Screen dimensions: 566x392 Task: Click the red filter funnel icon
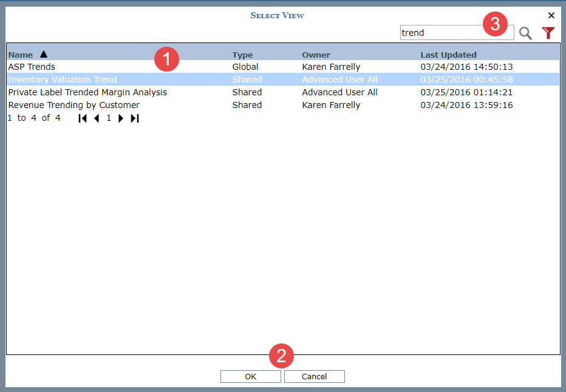548,33
